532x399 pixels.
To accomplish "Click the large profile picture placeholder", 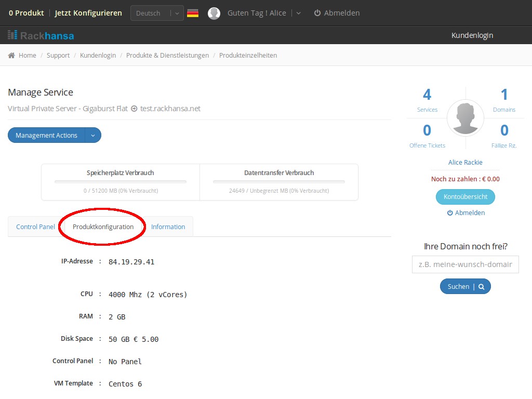I will coord(465,118).
